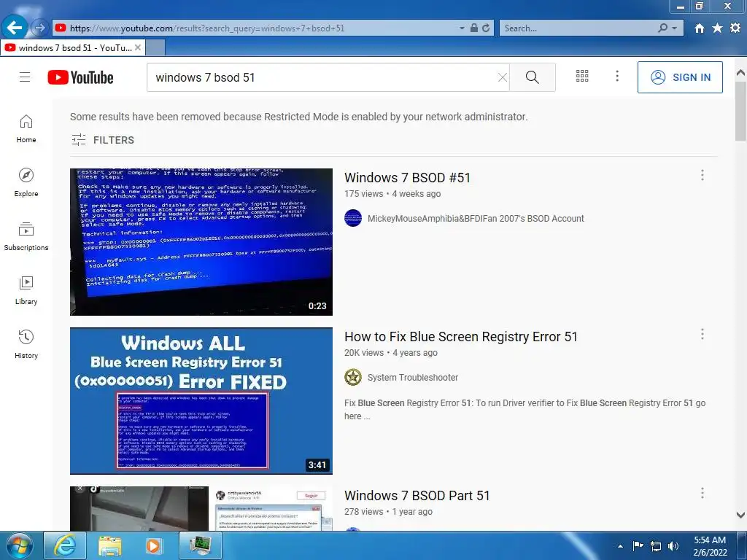The width and height of the screenshot is (747, 560).
Task: Select the 'windows 7 bsod 51 - YouTube' tab
Action: pyautogui.click(x=71, y=47)
